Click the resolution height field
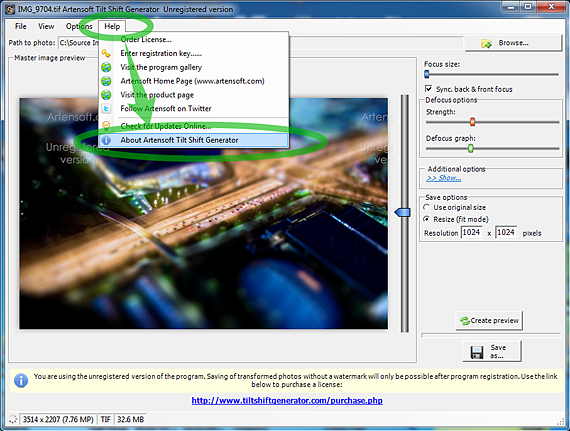Image resolution: width=570 pixels, height=431 pixels. (x=506, y=232)
